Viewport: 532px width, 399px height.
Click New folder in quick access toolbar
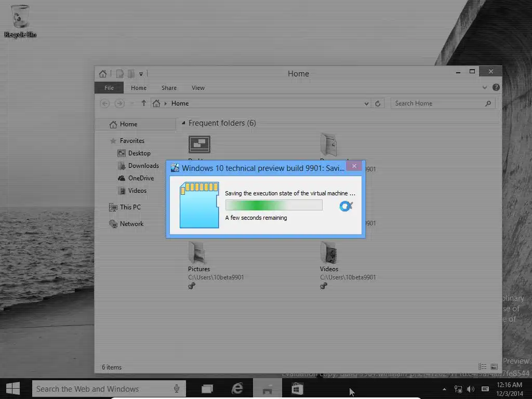tap(131, 74)
